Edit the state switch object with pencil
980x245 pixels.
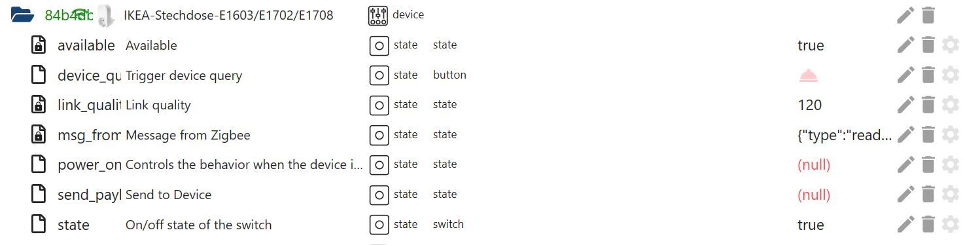pos(905,225)
